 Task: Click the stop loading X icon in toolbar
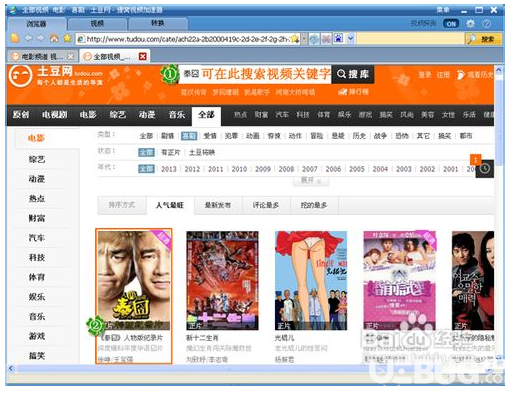pos(326,39)
